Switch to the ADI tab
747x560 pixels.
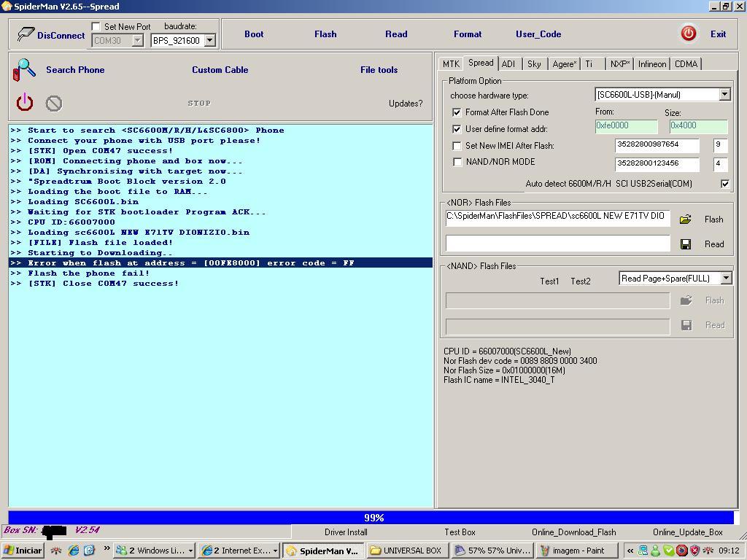508,64
